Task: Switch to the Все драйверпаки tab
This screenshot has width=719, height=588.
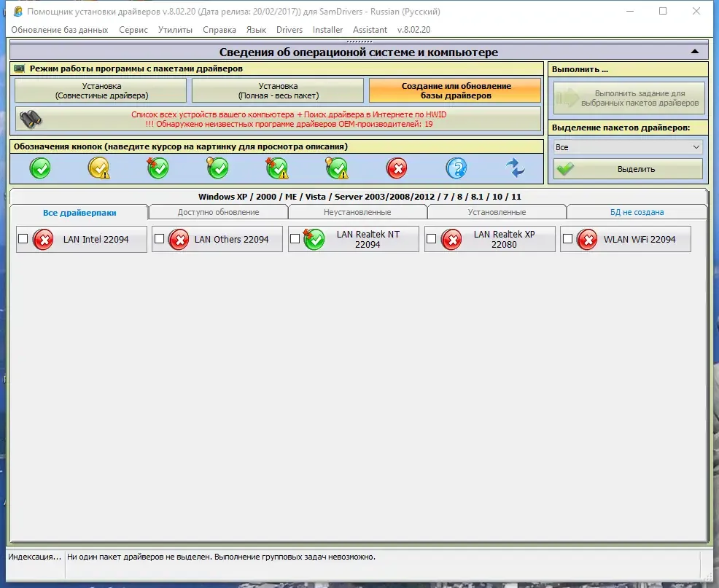Action: [x=79, y=213]
